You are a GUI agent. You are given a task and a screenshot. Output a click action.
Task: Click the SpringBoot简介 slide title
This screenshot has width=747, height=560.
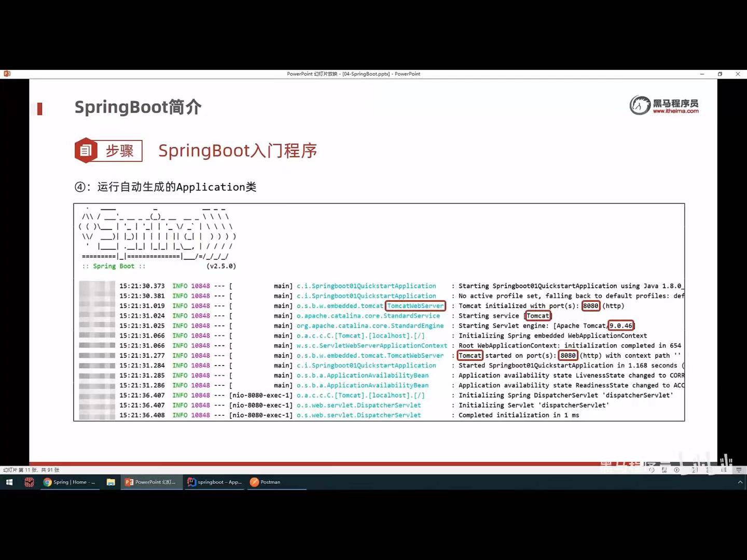[x=138, y=107]
